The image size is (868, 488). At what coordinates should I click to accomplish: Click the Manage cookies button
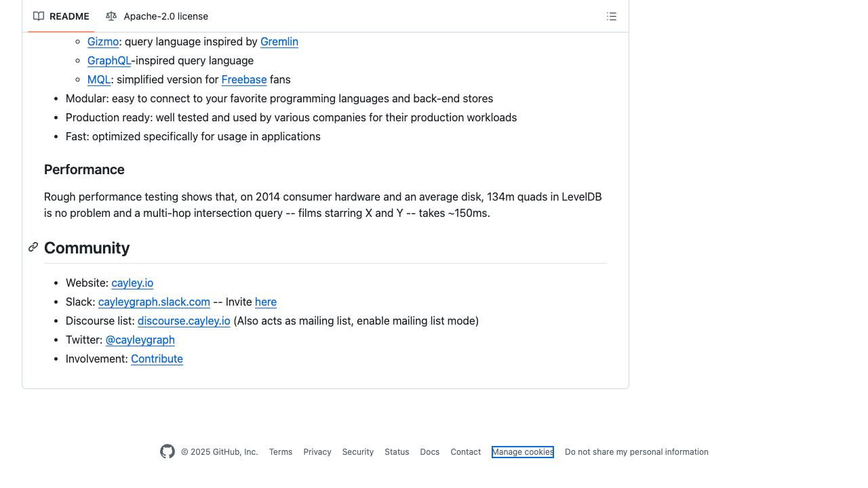click(523, 452)
